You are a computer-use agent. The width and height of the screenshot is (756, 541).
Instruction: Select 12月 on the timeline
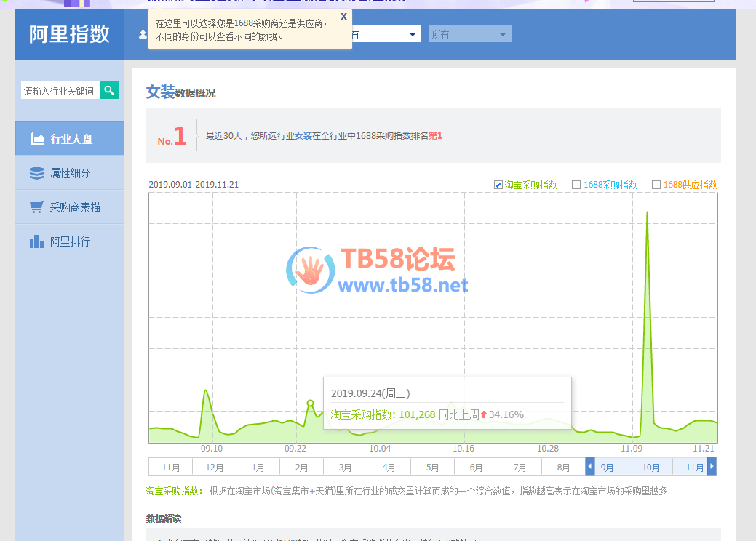pyautogui.click(x=214, y=468)
